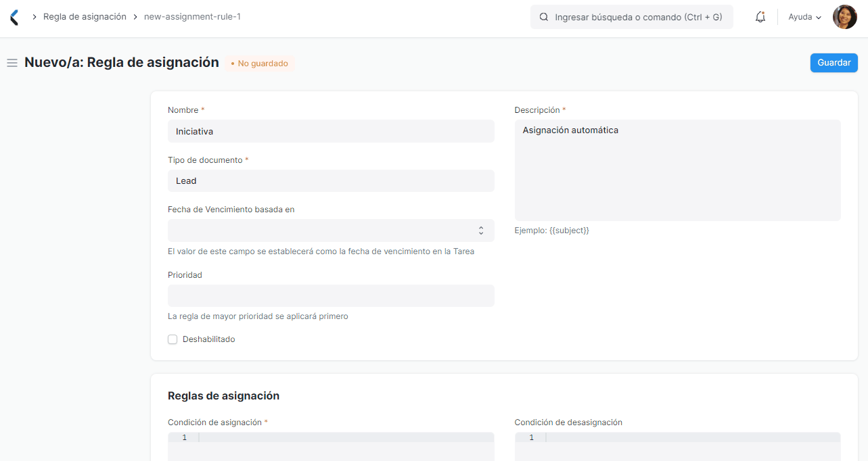Click the Nombre field containing Iniciativa

tap(331, 131)
